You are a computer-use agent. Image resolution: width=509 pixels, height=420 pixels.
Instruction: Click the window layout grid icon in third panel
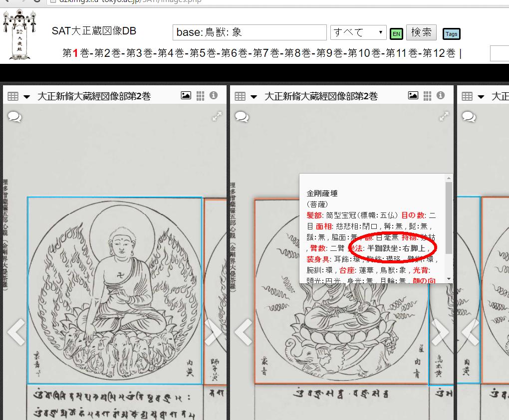click(x=467, y=96)
